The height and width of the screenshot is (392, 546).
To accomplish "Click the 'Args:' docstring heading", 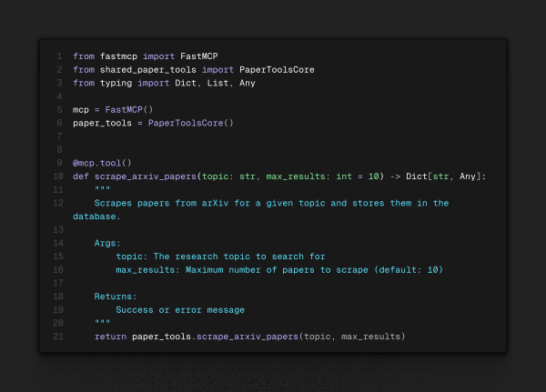I will 107,244.
